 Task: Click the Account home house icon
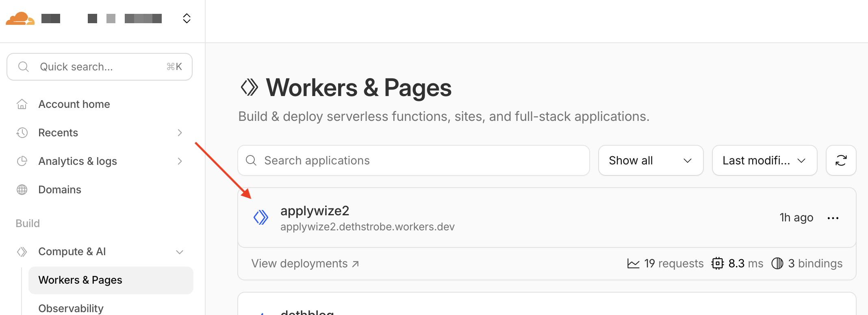(22, 104)
